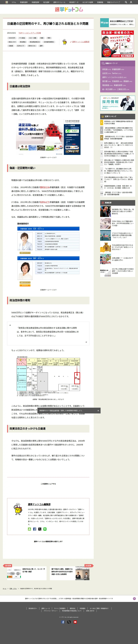Open the user account icon in header
This screenshot has width=138, height=644.
pyautogui.click(x=131, y=2)
